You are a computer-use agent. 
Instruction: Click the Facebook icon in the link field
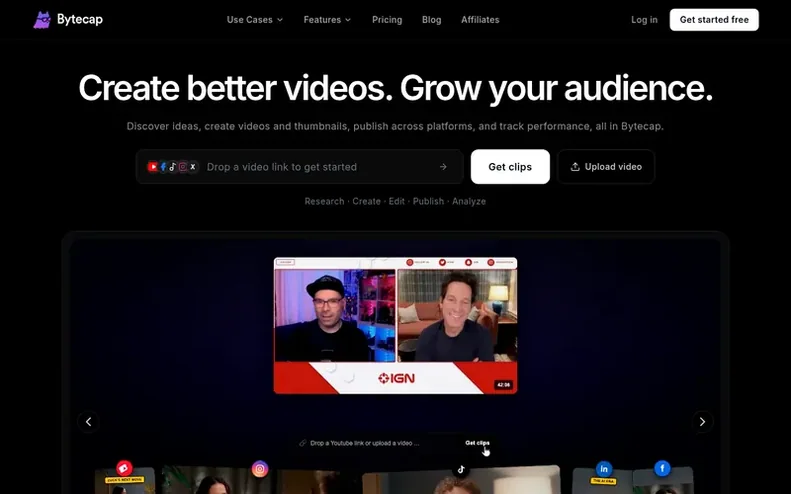[163, 167]
